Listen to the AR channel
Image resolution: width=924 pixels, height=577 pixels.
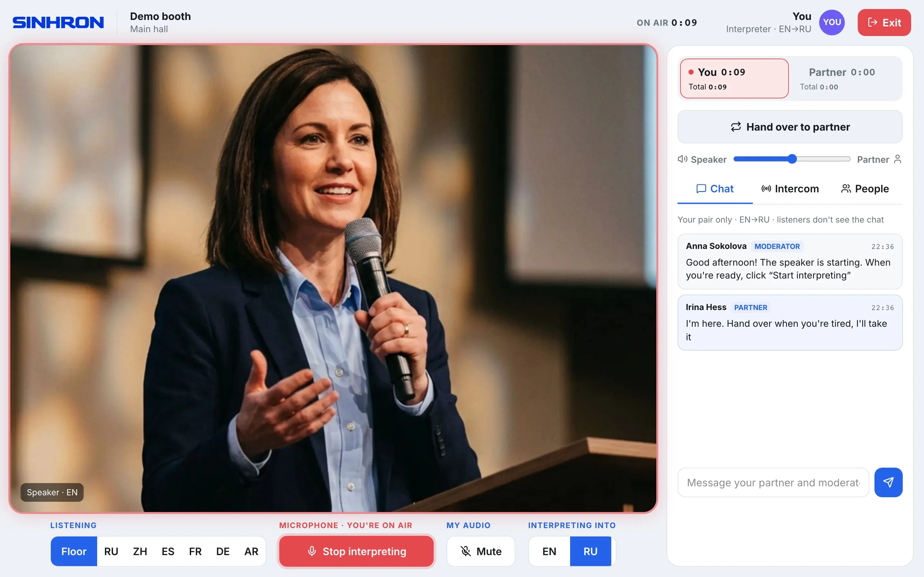[251, 551]
